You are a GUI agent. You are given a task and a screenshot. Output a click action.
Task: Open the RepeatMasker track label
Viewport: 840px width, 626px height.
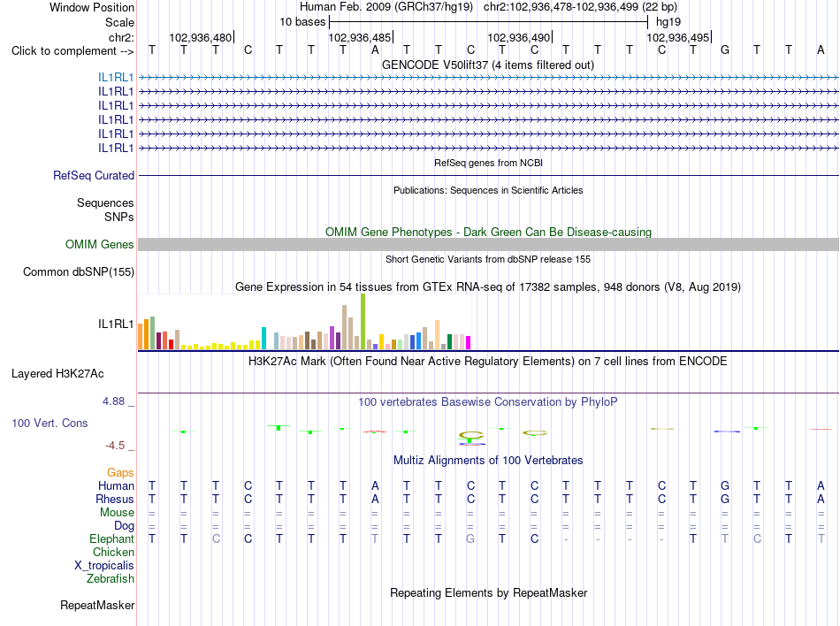[x=97, y=605]
